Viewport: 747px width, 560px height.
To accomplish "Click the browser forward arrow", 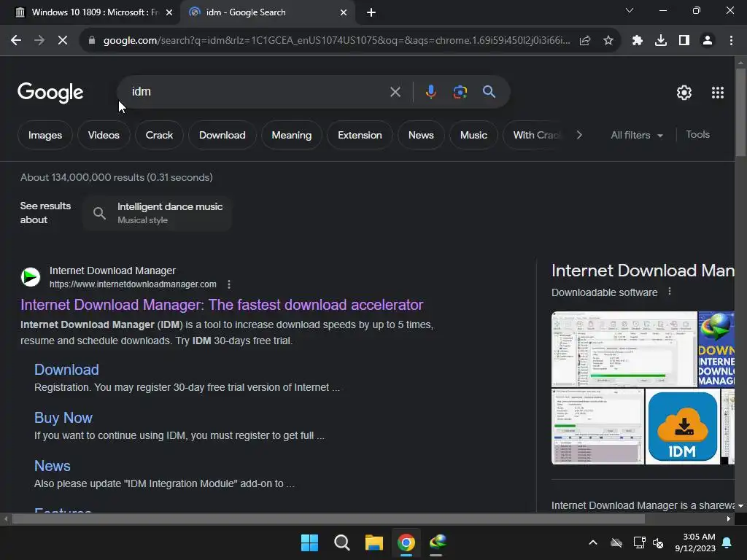I will [39, 41].
